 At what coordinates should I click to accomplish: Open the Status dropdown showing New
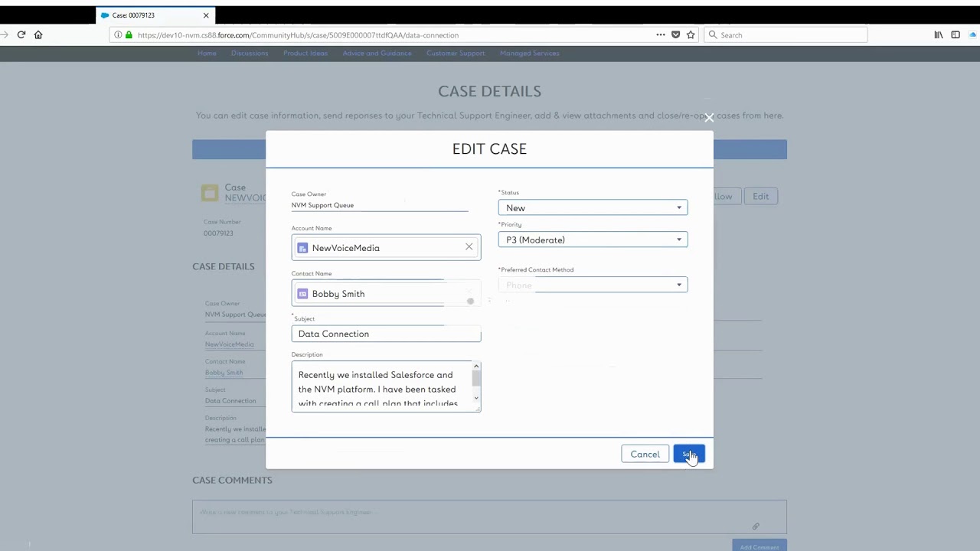[593, 207]
